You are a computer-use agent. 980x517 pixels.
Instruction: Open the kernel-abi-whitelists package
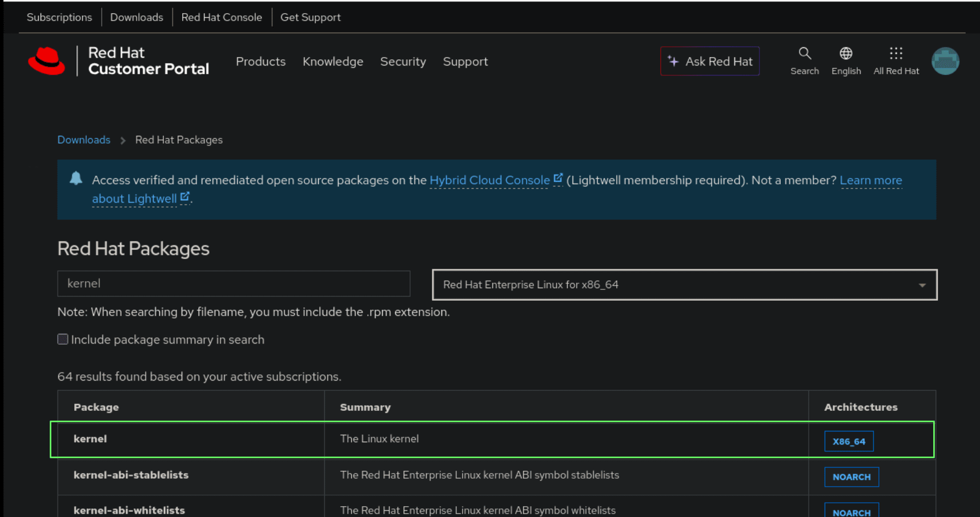(129, 510)
